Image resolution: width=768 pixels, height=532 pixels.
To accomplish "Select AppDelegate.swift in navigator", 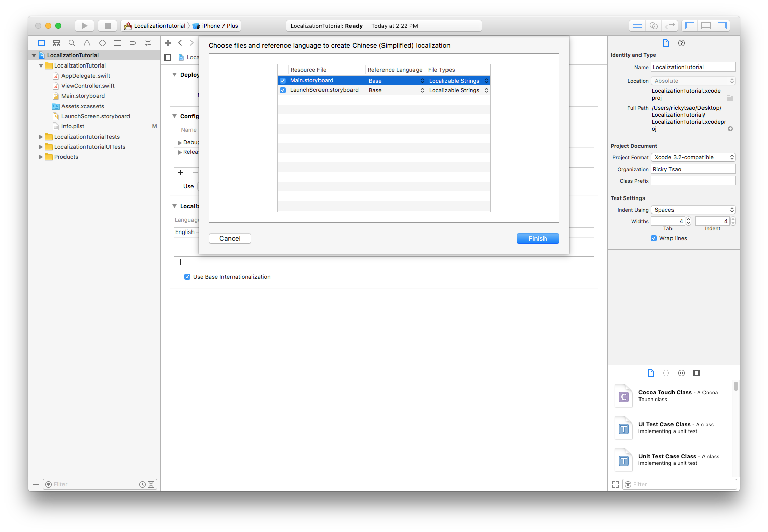I will pos(85,76).
